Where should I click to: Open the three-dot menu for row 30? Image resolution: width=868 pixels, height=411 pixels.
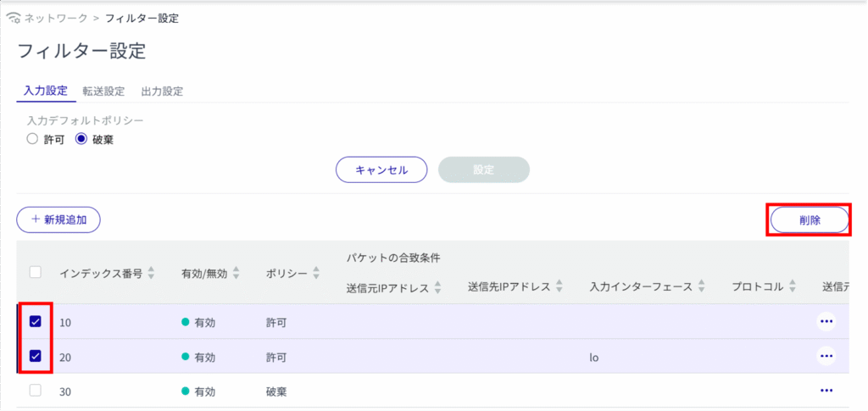826,391
